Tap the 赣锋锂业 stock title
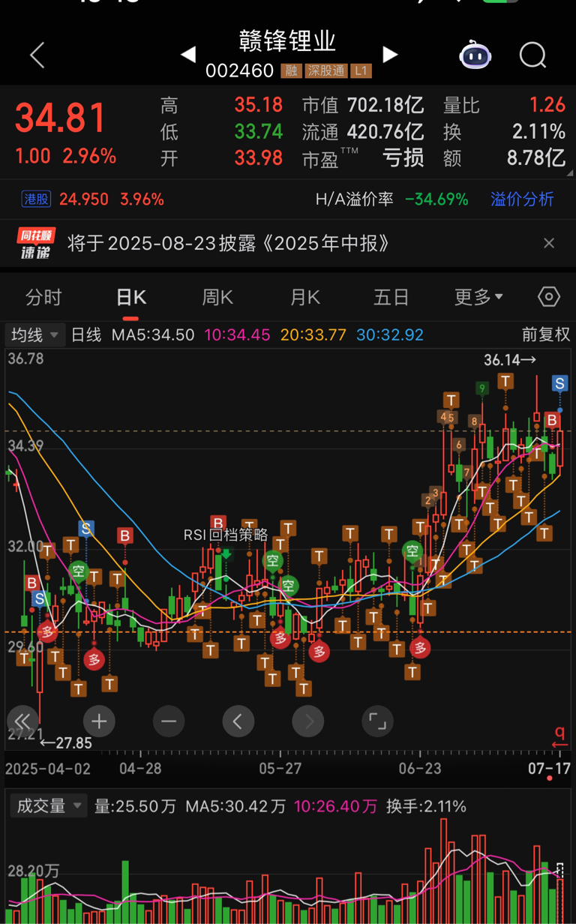The image size is (576, 924). tap(288, 40)
